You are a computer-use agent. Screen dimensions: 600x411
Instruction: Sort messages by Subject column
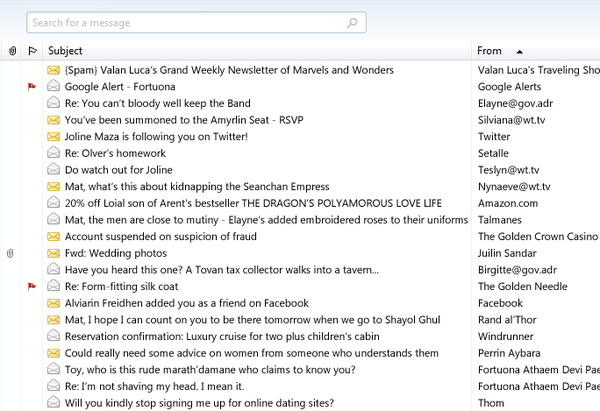pyautogui.click(x=65, y=51)
